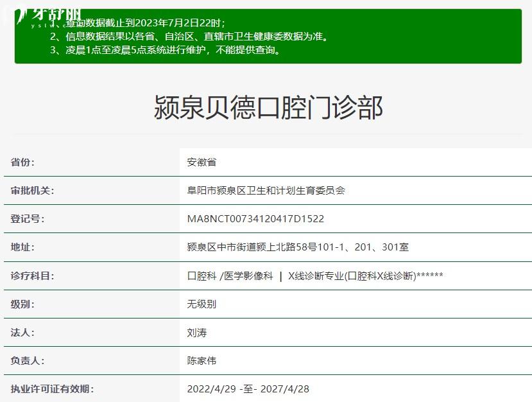Screen dimensions: 532x402
Task: Click the label 审批机关:
Action: click(32, 191)
